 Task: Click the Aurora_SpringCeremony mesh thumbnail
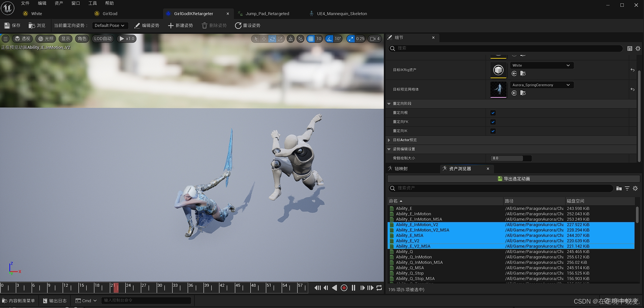click(x=498, y=90)
